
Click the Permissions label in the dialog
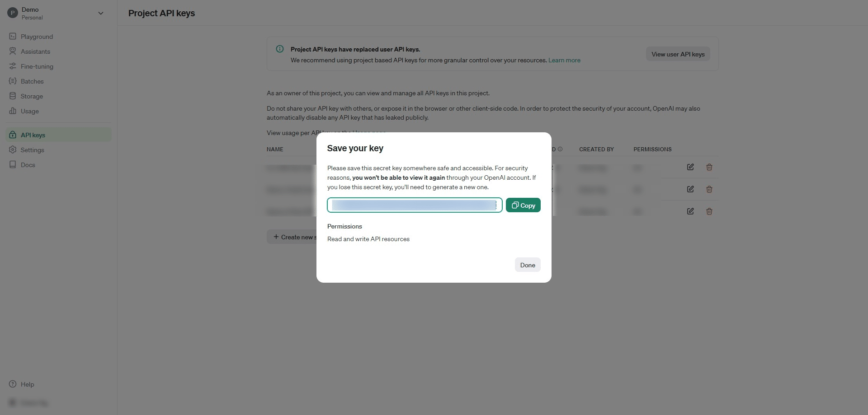(344, 226)
